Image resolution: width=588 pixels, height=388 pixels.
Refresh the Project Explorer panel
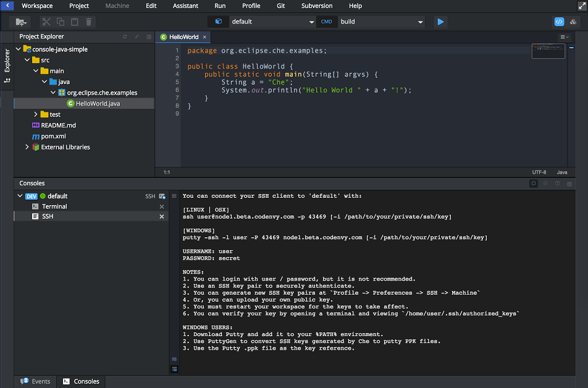[x=125, y=37]
